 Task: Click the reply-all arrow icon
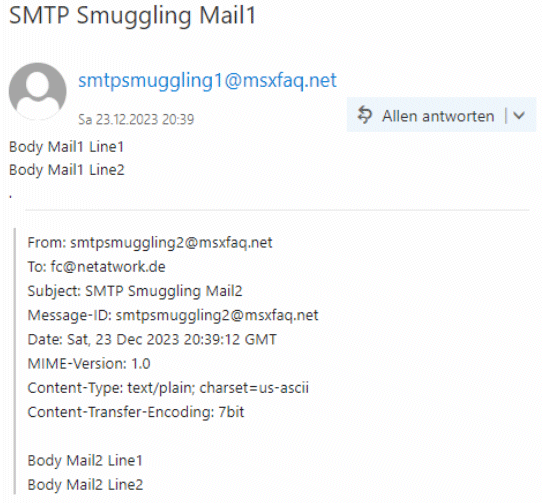(365, 115)
